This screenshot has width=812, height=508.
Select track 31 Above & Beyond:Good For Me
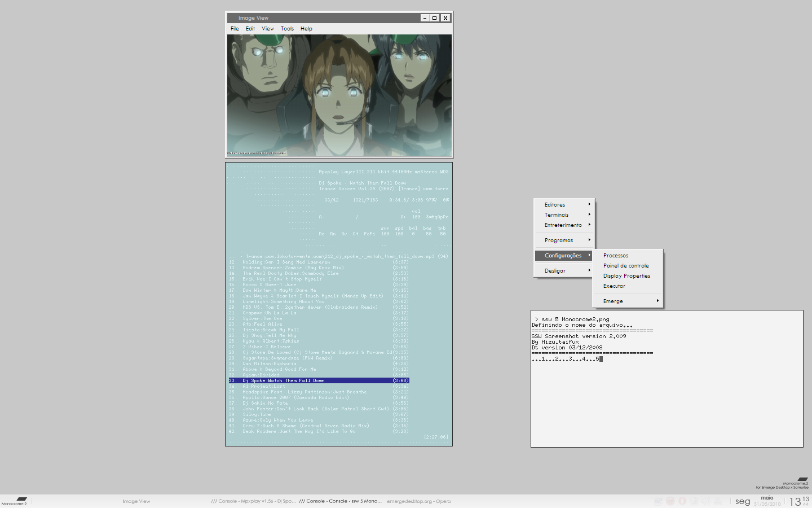pos(319,369)
